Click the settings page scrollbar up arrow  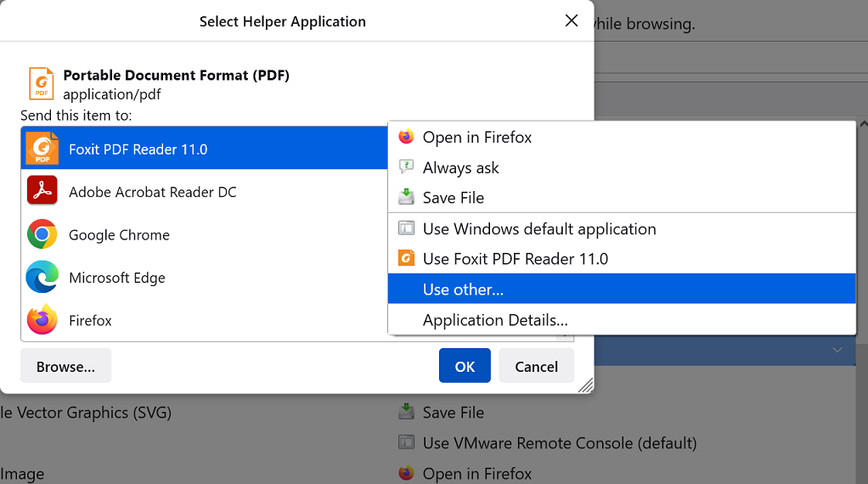863,125
